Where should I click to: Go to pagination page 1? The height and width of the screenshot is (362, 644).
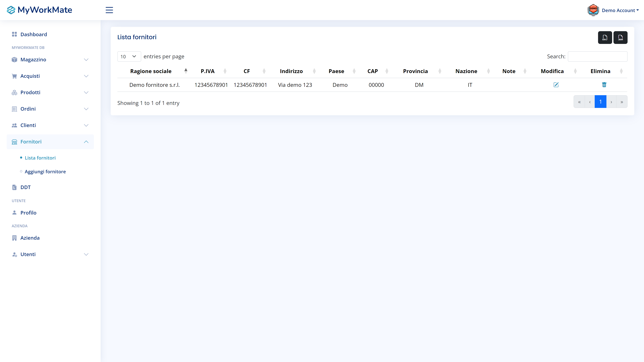click(600, 102)
